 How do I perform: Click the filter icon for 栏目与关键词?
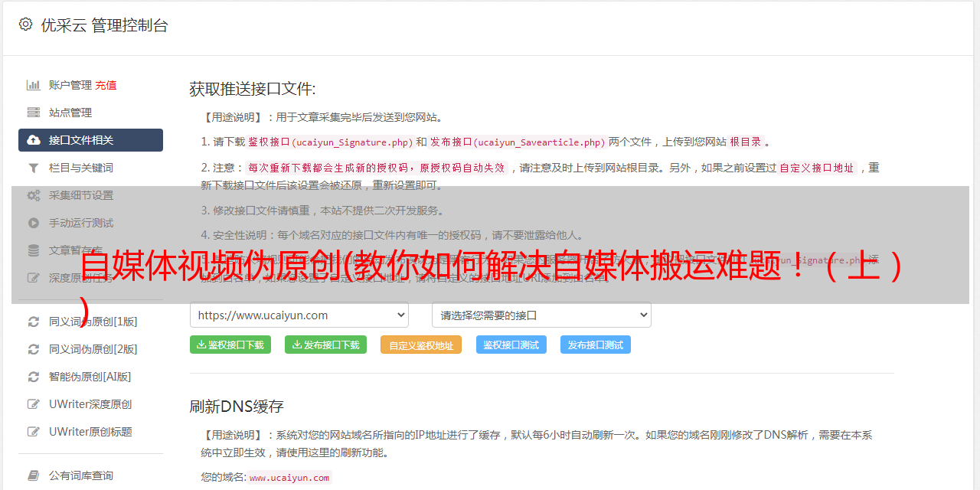(34, 168)
